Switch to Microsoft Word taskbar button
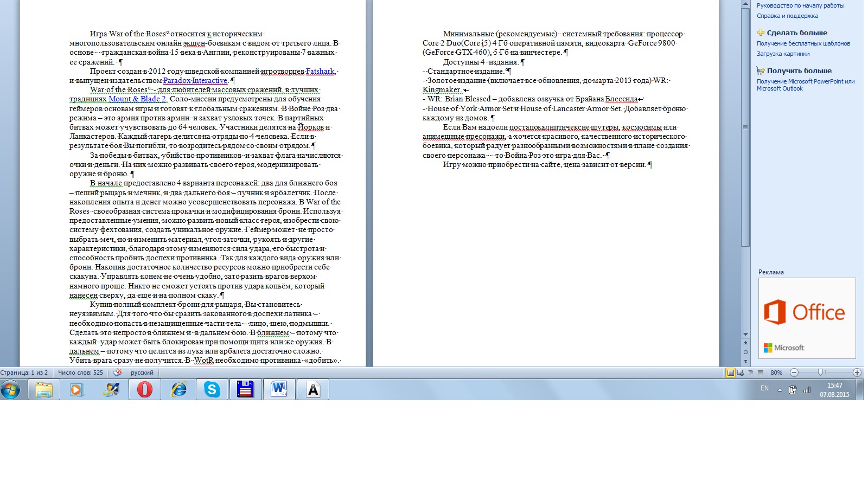Viewport: 868px width, 488px height. 279,389
